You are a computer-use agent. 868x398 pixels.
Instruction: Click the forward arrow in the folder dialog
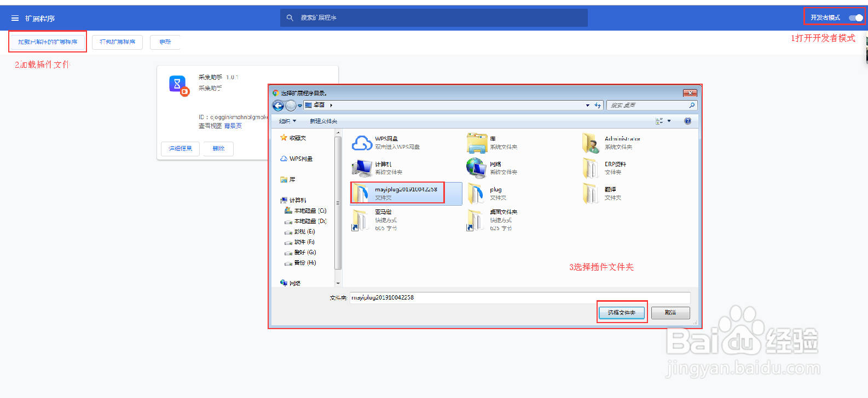pos(291,106)
